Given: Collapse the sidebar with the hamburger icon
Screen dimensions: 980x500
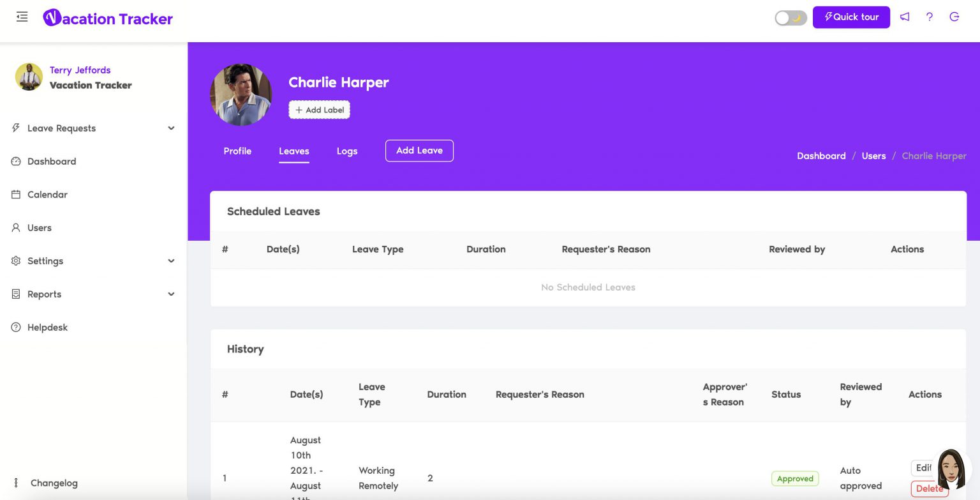Looking at the screenshot, I should pos(22,17).
